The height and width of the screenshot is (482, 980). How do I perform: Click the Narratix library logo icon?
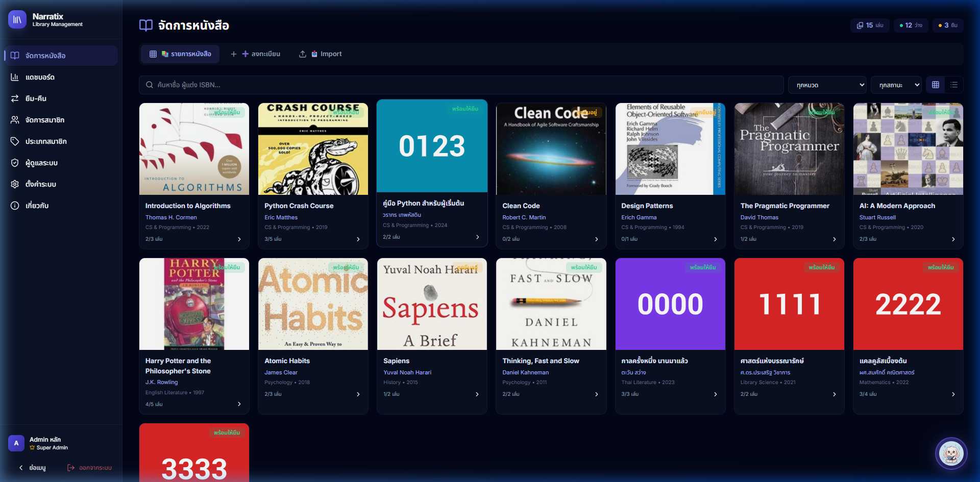[17, 20]
